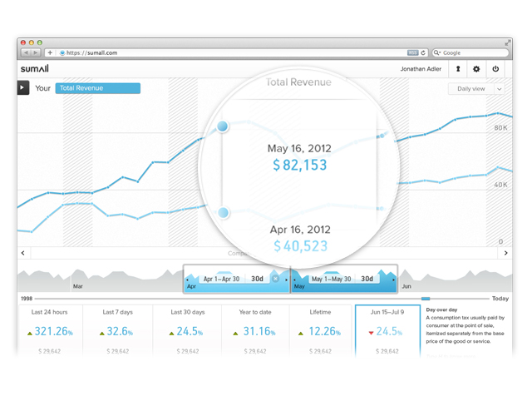This screenshot has height=401, width=532.
Task: Click the Apr 16 data point
Action: tap(224, 212)
